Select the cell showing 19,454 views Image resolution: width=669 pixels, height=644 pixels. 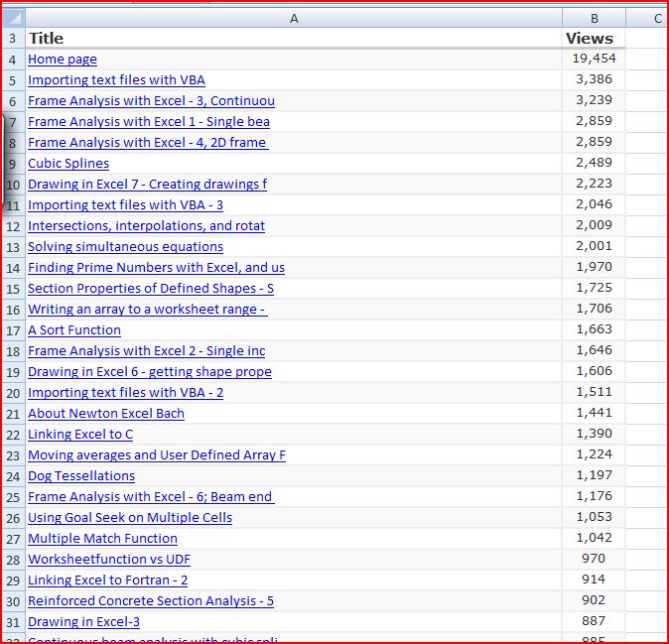594,60
